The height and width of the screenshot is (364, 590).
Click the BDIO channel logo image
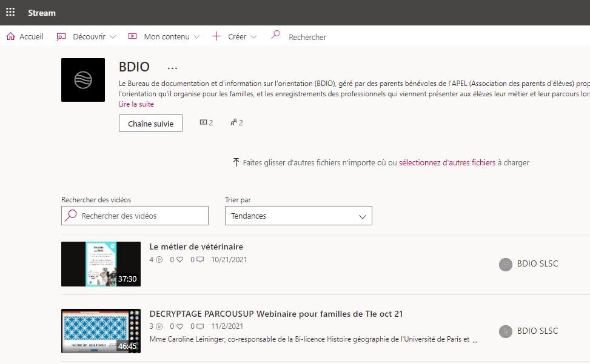83,79
